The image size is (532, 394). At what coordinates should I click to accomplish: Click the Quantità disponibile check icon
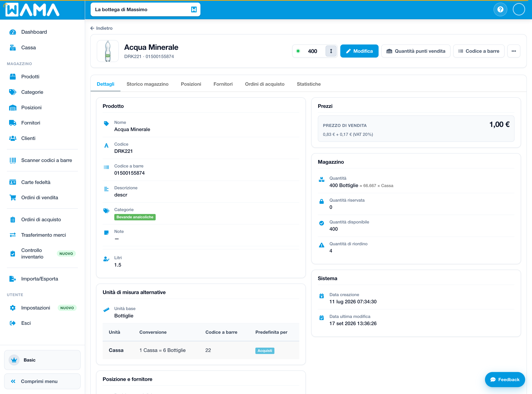[321, 223]
